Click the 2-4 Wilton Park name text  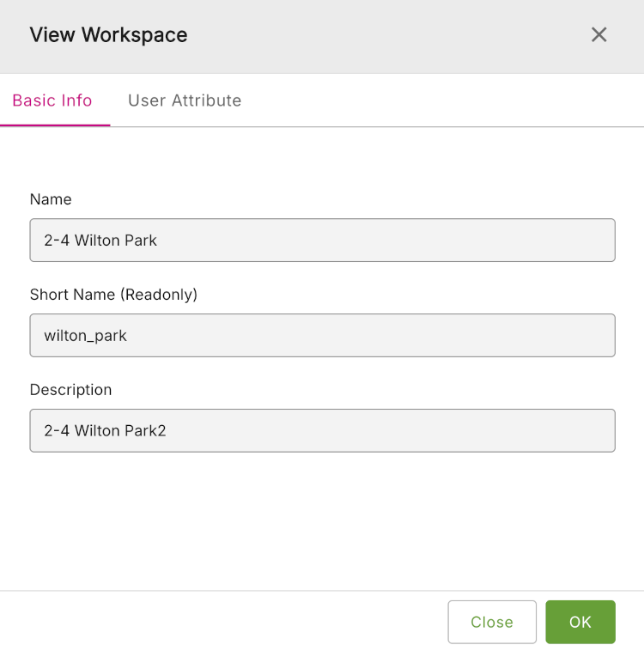(100, 240)
